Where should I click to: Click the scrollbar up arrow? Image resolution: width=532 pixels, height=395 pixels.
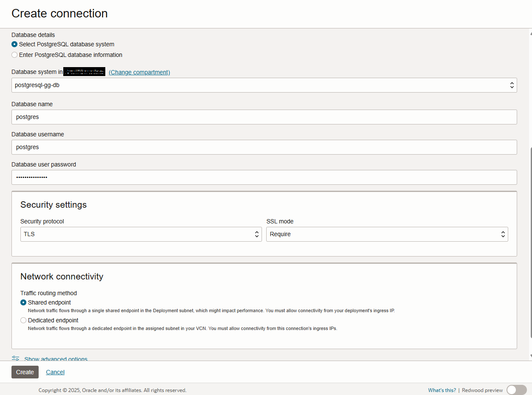click(530, 33)
